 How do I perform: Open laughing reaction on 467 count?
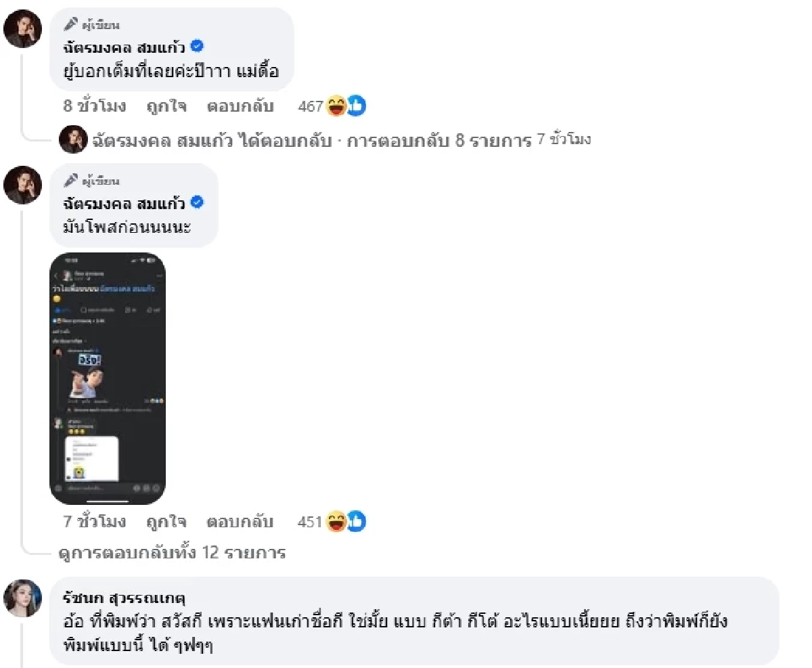coord(336,106)
